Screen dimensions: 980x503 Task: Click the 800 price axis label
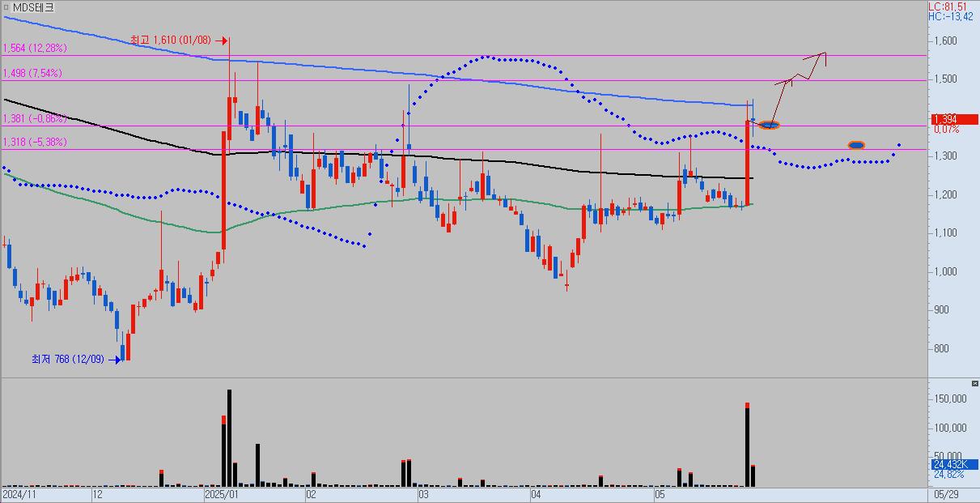943,349
